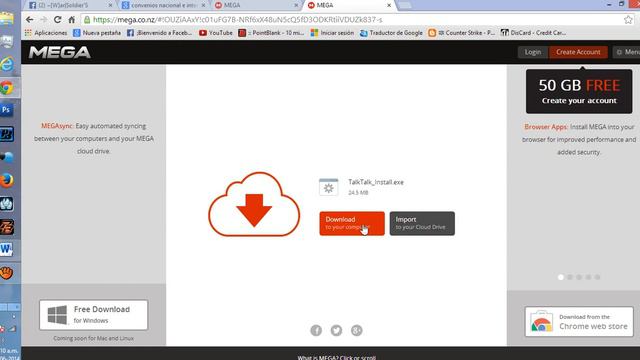Click the secure padlock icon in address bar
This screenshot has height=360, width=640.
point(87,20)
